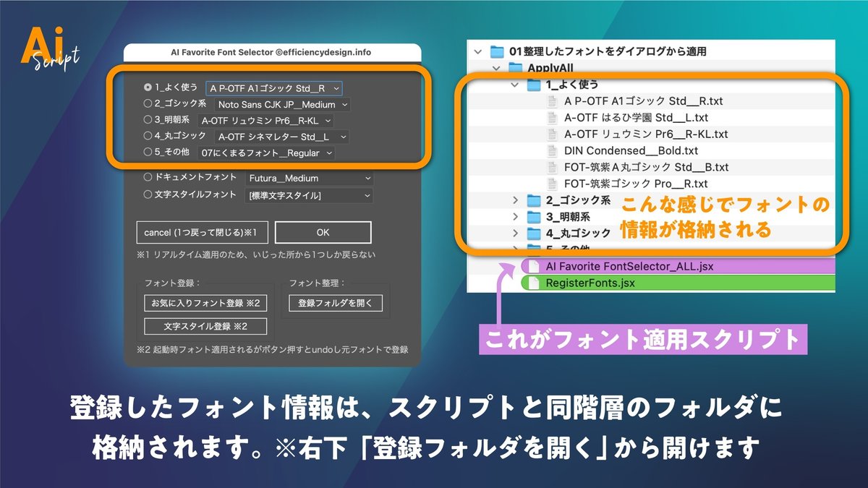868x488 pixels.
Task: Collapse the ApplyAll folder chevron
Action: click(x=496, y=68)
